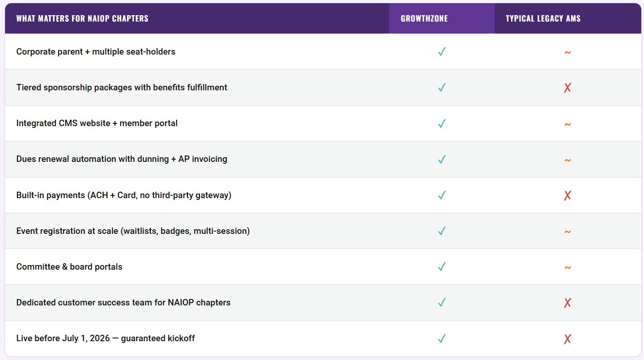Image resolution: width=644 pixels, height=360 pixels.
Task: Click red X for Tiered sponsorship packages
Action: point(567,88)
